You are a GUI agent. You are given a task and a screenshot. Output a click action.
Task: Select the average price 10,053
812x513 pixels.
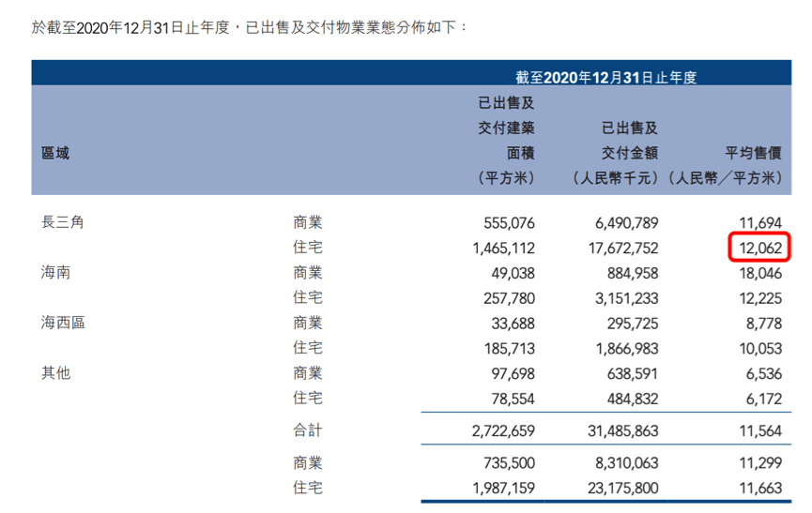tap(760, 349)
